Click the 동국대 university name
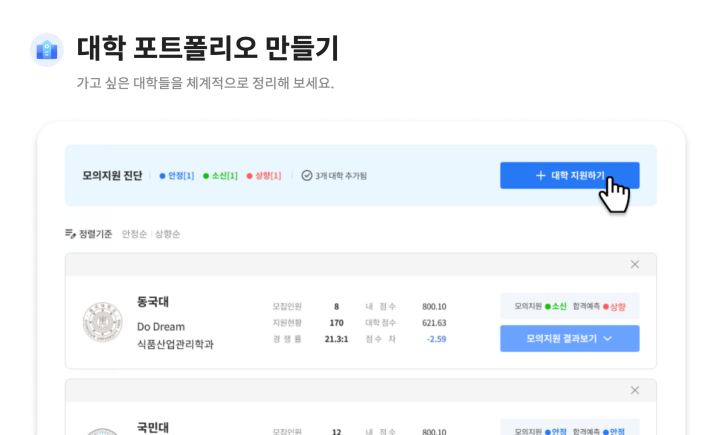The width and height of the screenshot is (720, 435). (x=153, y=302)
